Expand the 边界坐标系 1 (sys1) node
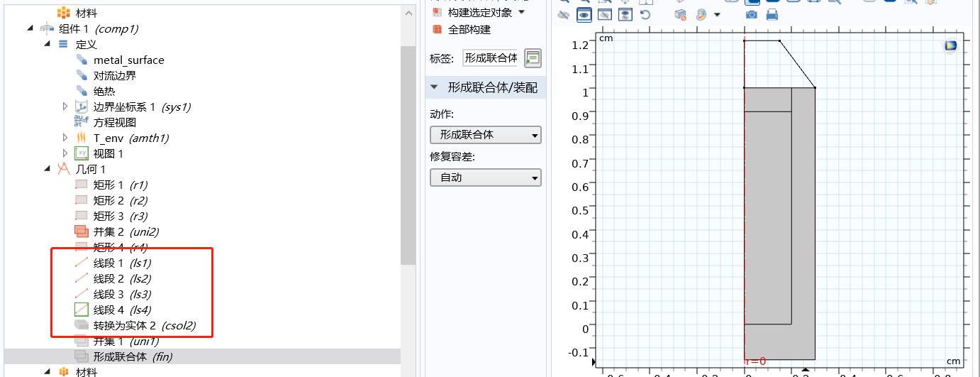980x377 pixels. (x=65, y=106)
